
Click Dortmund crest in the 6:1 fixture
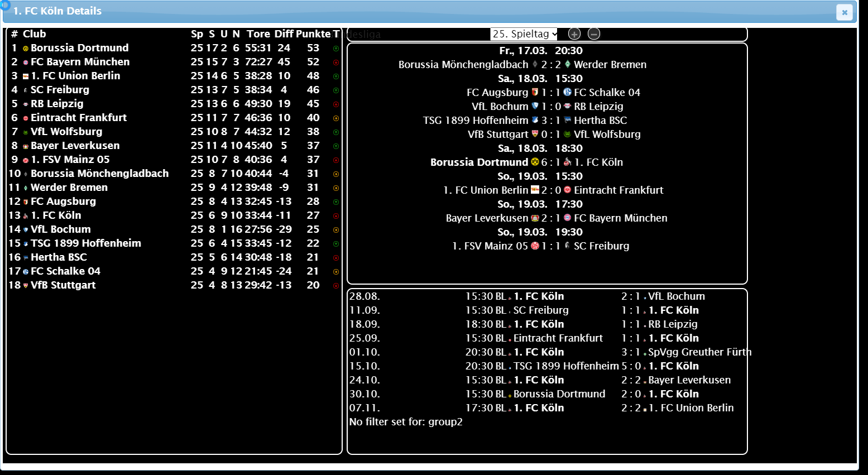[x=535, y=162]
